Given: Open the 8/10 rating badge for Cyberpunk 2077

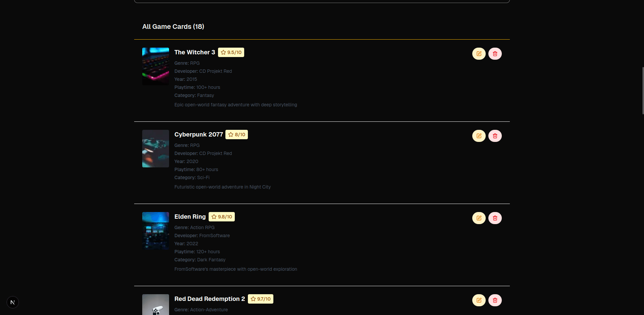Looking at the screenshot, I should tap(236, 134).
